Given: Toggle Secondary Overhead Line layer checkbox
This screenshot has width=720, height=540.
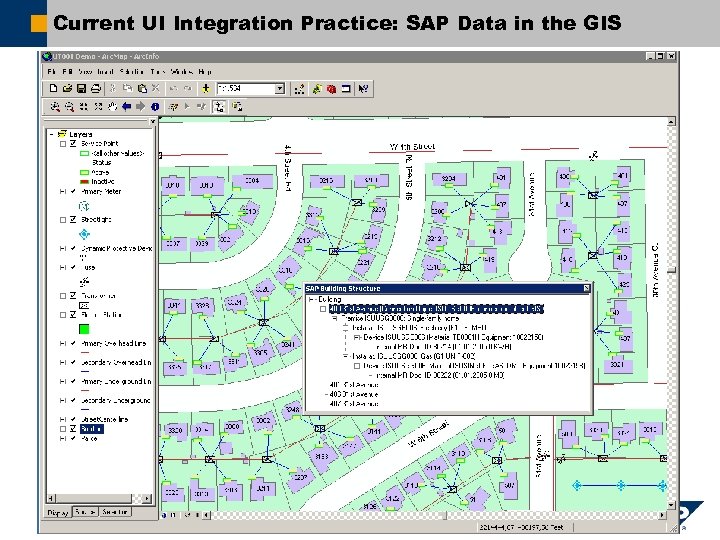Looking at the screenshot, I should 73,362.
